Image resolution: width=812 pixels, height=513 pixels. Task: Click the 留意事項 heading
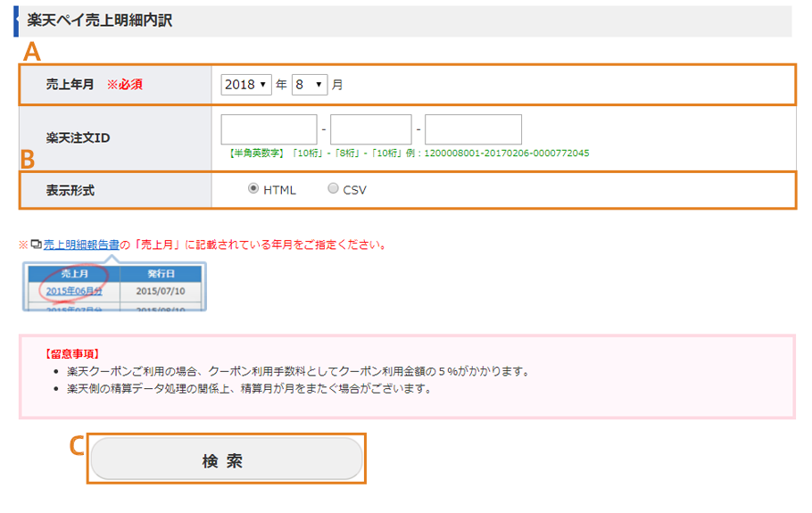tap(72, 354)
